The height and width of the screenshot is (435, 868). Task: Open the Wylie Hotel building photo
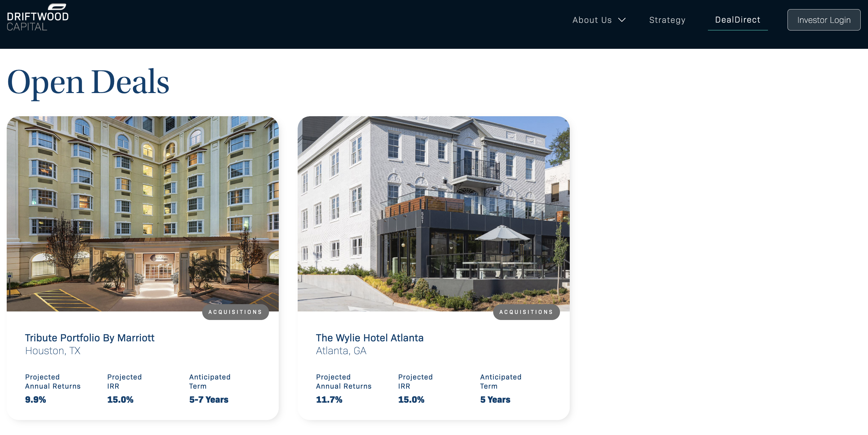pos(433,213)
